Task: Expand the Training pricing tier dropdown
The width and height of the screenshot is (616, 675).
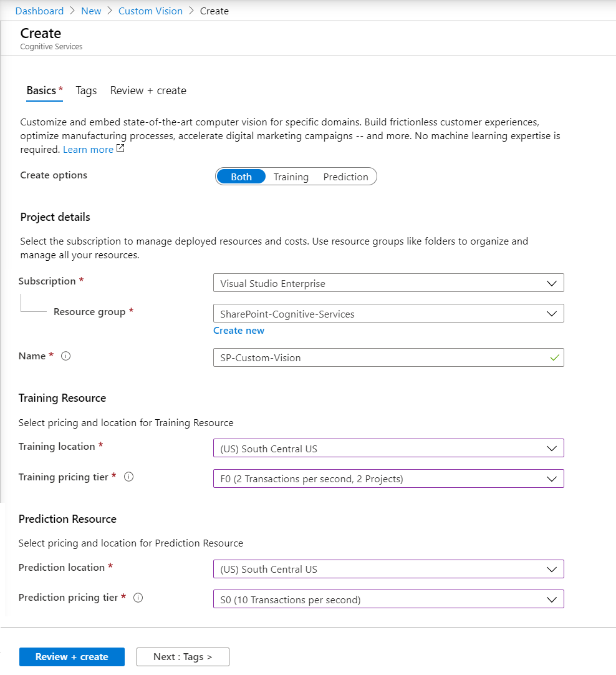Action: [388, 478]
